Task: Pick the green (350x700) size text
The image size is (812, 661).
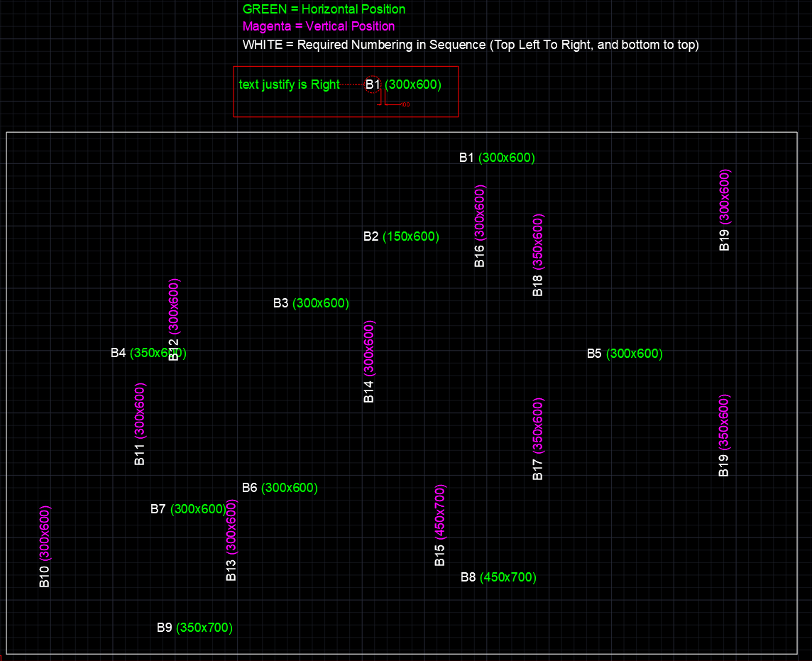Action: [x=204, y=628]
